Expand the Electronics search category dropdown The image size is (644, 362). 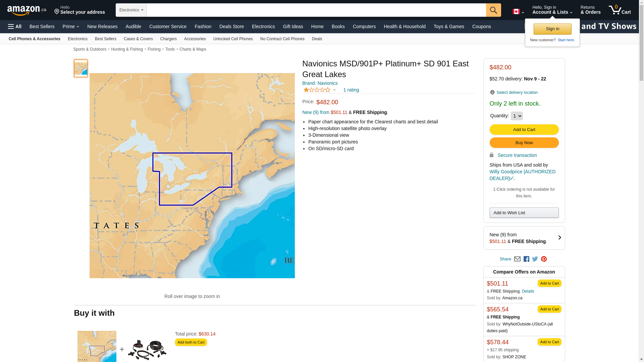[x=131, y=10]
